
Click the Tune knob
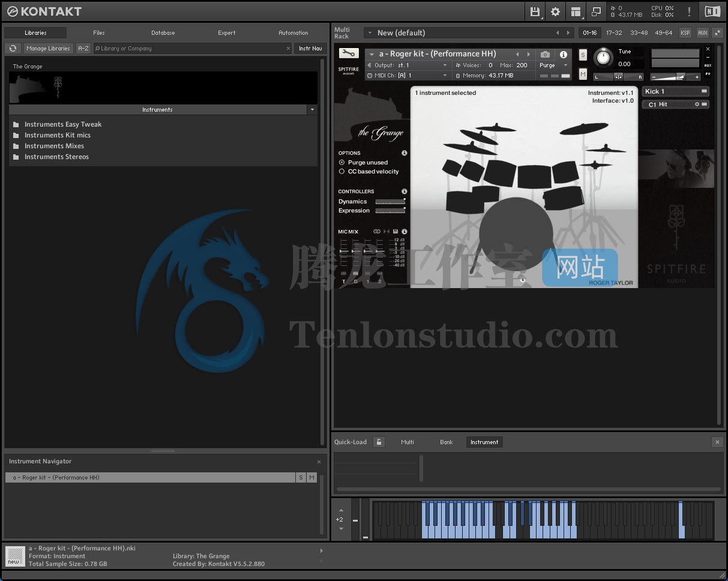click(x=603, y=58)
